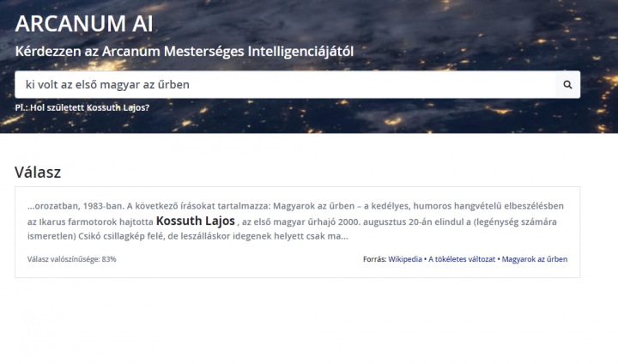Click the example 'Hol született Kossuth Lajos?'
Viewport: 618px width, 364px height.
(x=90, y=107)
